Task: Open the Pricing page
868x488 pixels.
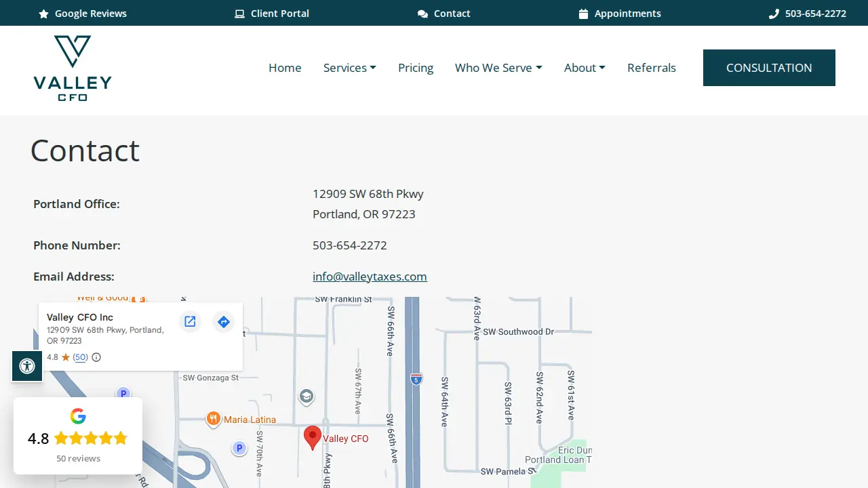Action: (416, 68)
